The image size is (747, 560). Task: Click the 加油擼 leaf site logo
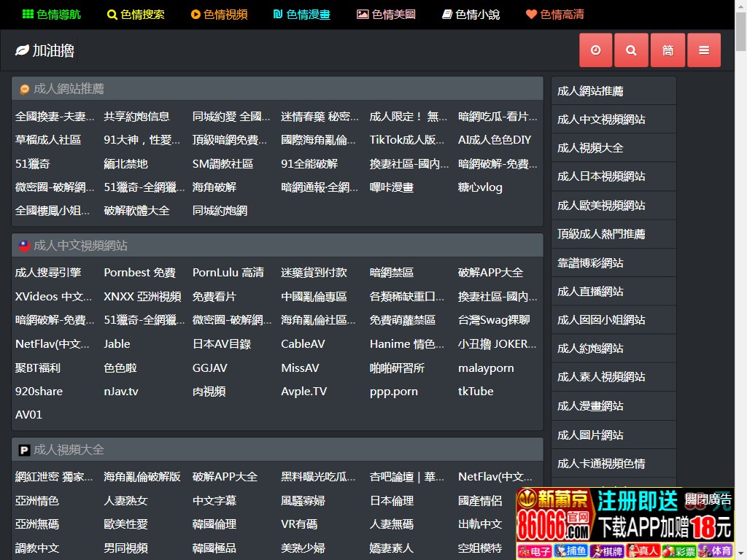pos(44,50)
